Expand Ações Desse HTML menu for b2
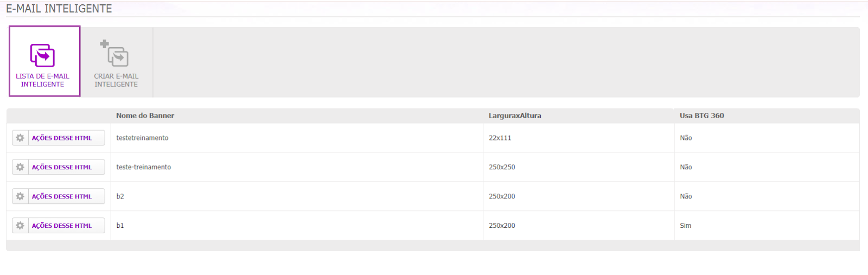Image resolution: width=868 pixels, height=275 pixels. [62, 196]
